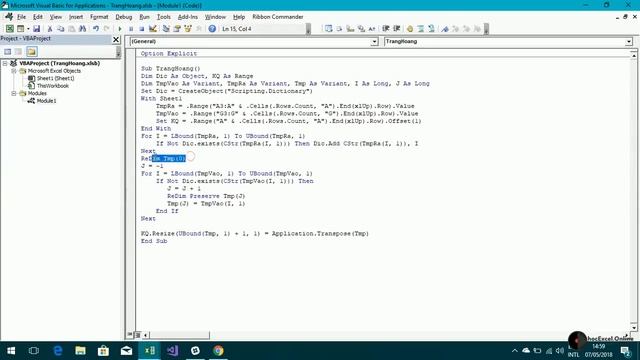Open Microsoft Edge from the taskbar

click(58, 351)
